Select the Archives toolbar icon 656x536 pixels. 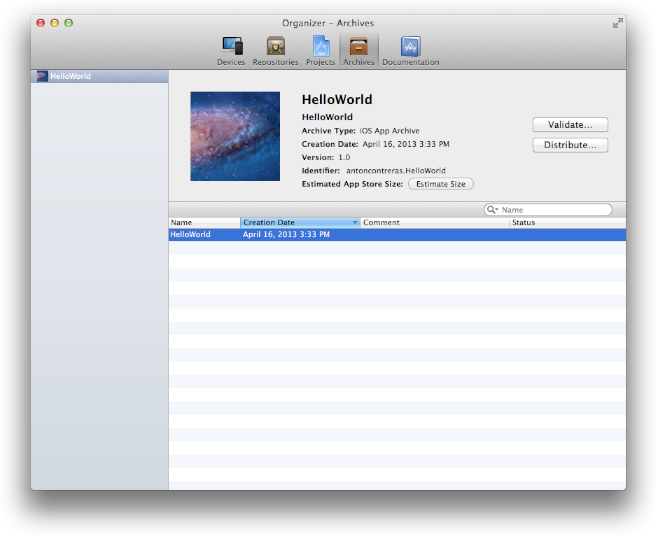358,47
